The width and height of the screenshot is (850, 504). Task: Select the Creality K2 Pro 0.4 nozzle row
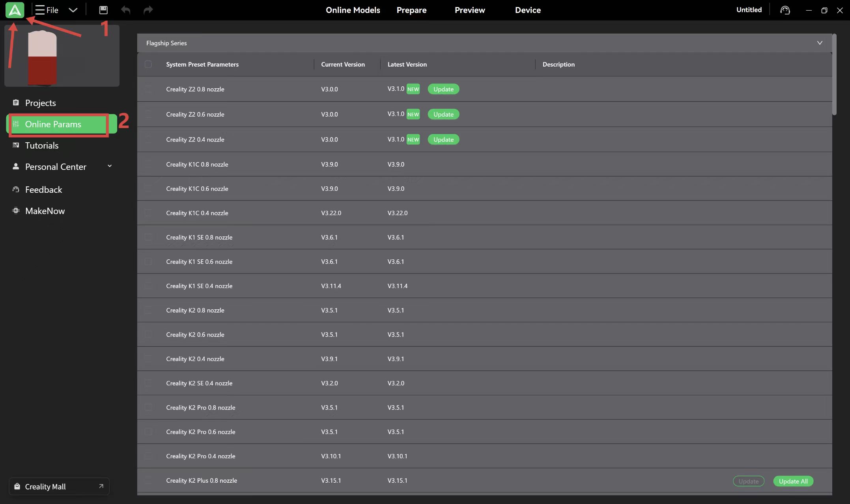[x=484, y=456]
